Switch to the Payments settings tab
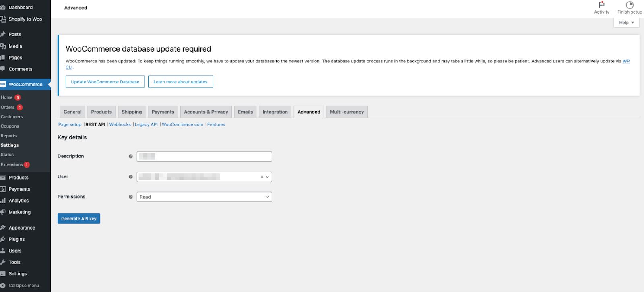This screenshot has height=292, width=644. pos(163,112)
